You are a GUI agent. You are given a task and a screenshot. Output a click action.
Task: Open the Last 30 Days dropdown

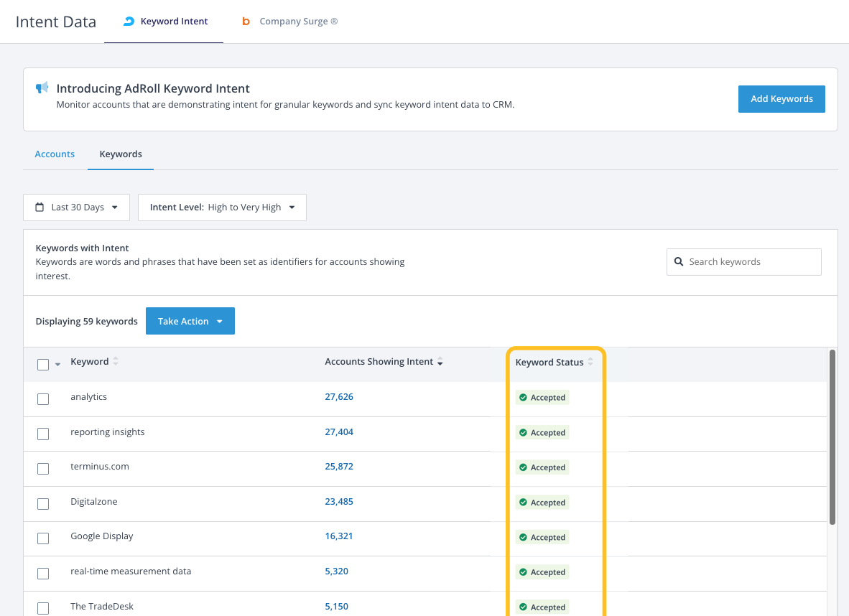point(76,207)
